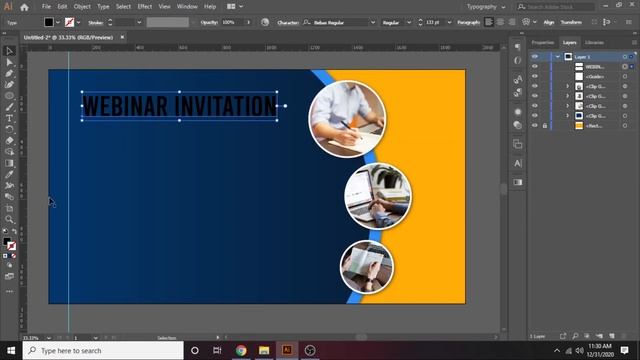Hide Layer 1 visibility eye

point(535,57)
